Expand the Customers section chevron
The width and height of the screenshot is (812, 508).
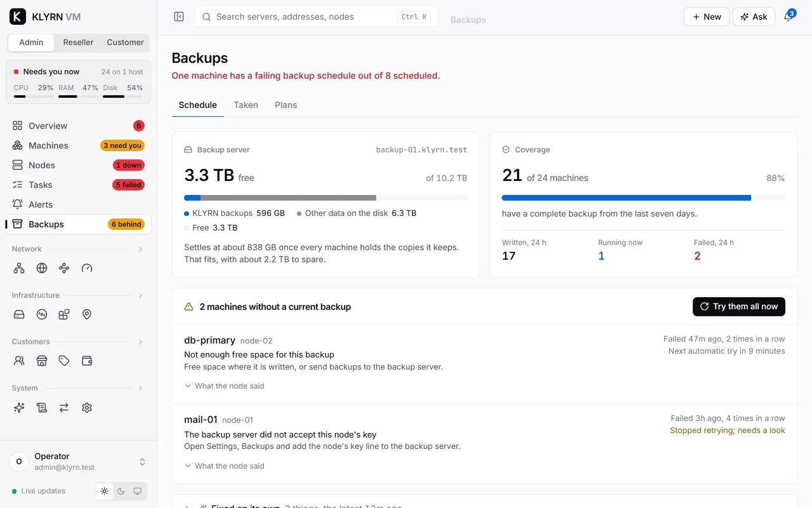[x=140, y=342]
